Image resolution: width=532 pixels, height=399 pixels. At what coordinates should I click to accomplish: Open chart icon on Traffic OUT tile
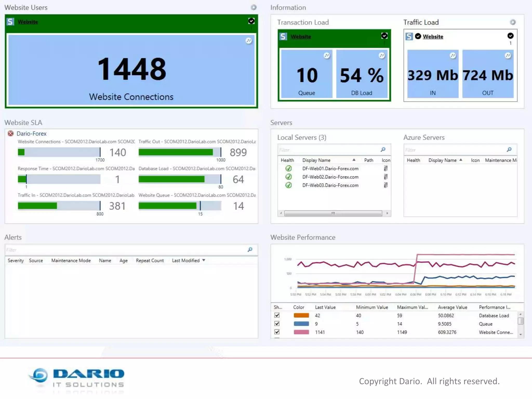coord(508,56)
